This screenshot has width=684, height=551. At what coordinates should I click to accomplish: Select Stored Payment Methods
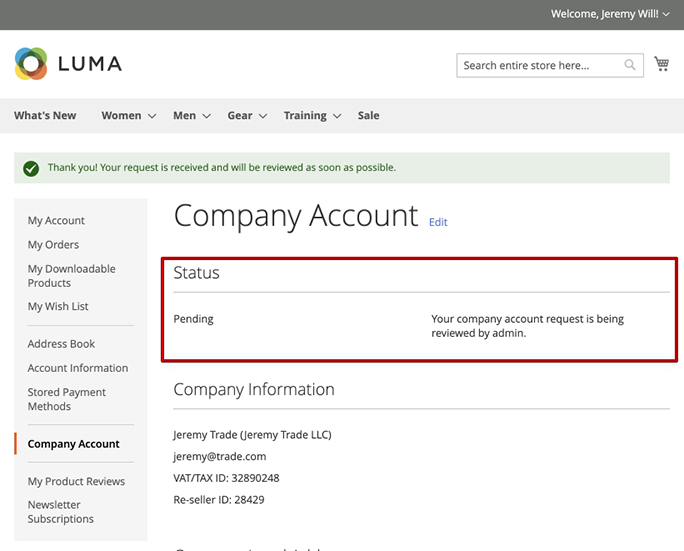click(x=66, y=400)
